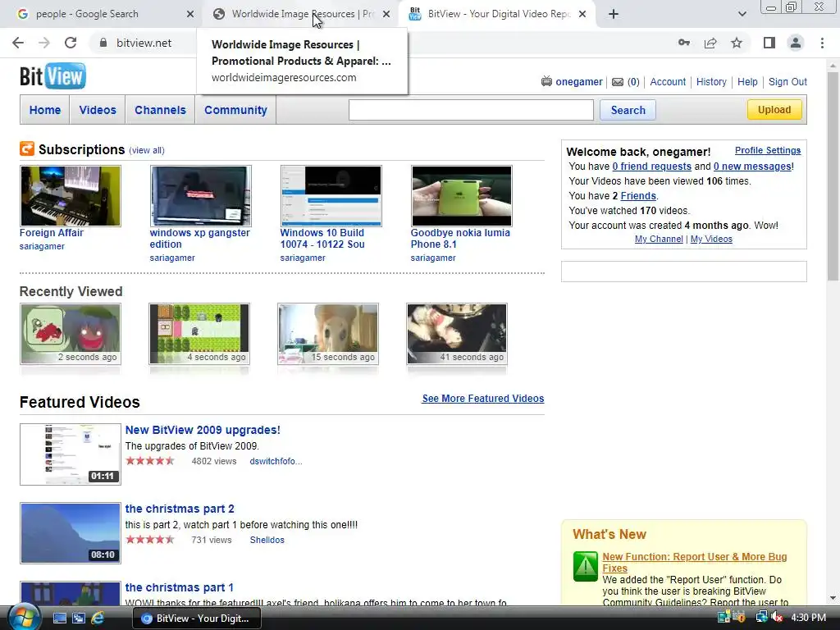
Task: Open the Community navigation tab
Action: [235, 110]
